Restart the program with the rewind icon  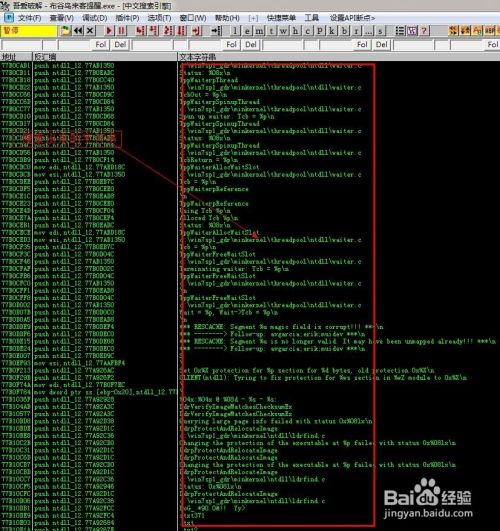78,31
